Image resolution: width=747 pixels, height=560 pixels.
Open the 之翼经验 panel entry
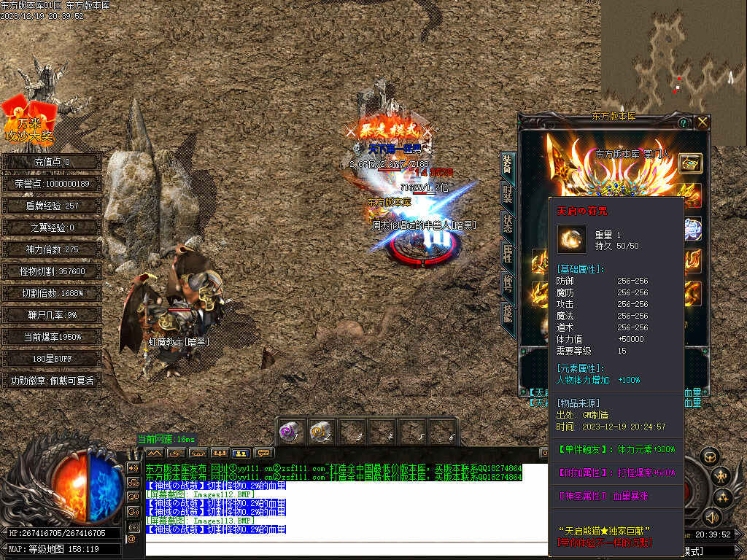[x=52, y=227]
